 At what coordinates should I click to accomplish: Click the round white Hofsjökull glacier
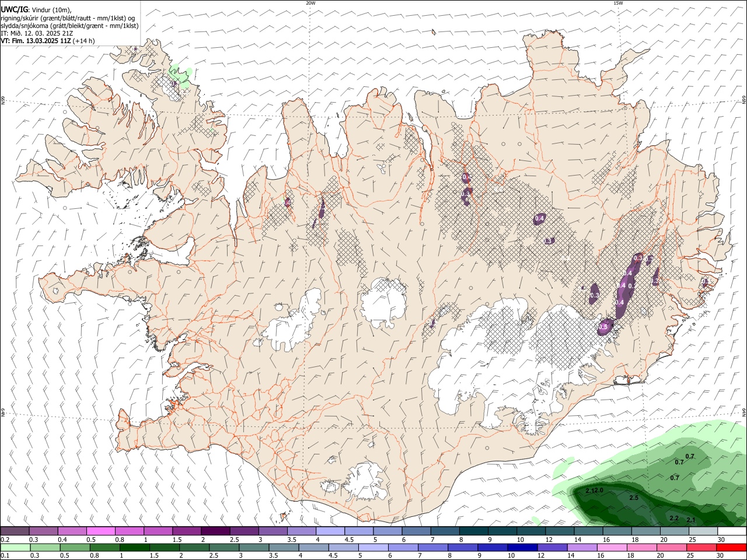(x=383, y=301)
